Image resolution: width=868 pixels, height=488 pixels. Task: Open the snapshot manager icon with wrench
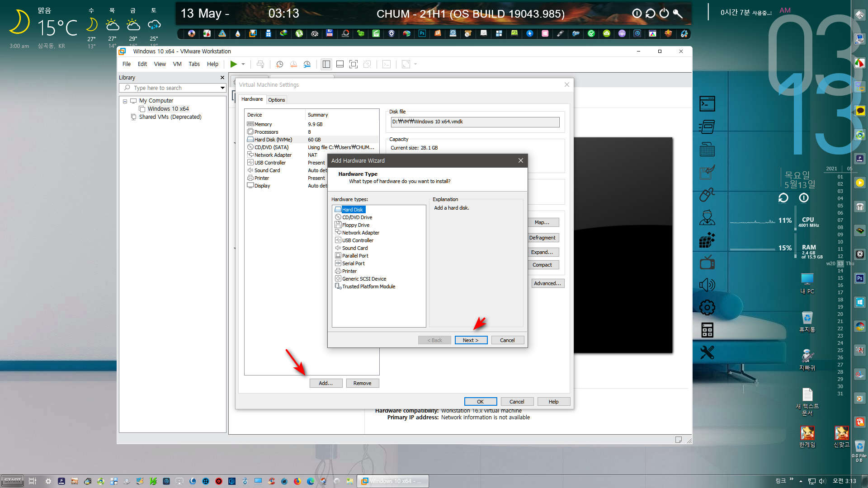pos(307,64)
